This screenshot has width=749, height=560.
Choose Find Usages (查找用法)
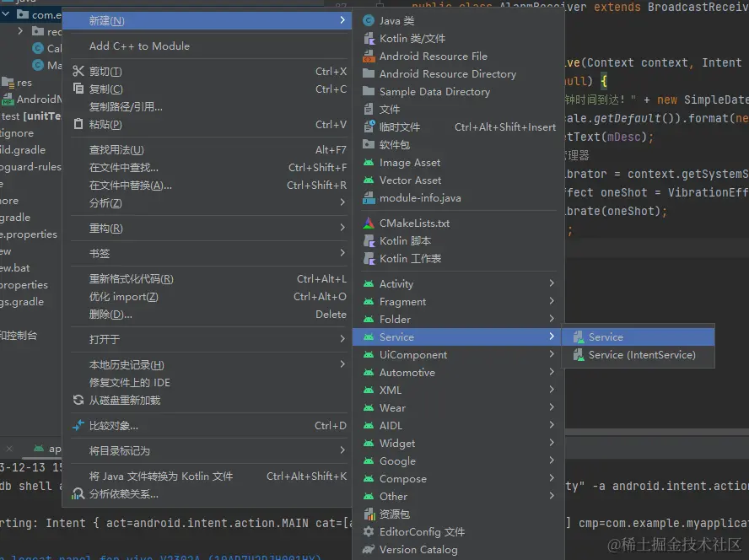click(207, 150)
